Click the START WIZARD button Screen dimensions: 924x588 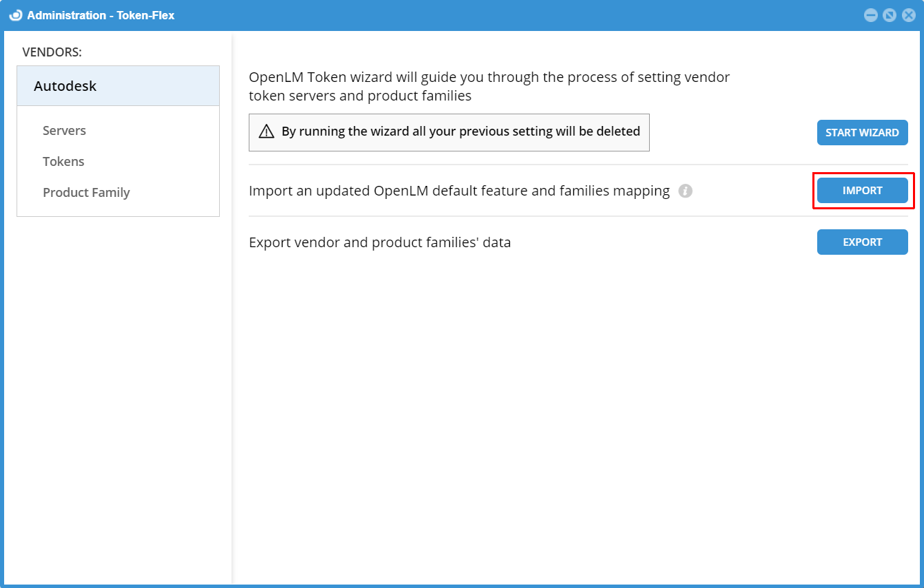(x=862, y=132)
